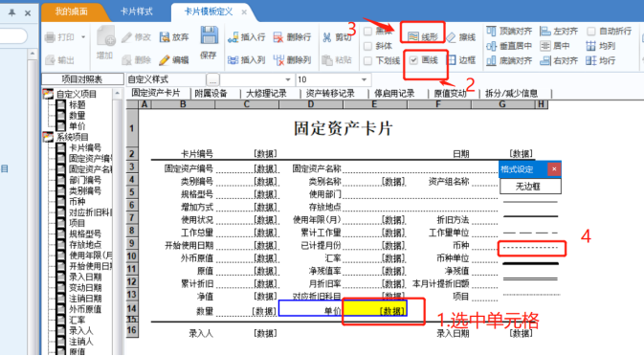Click the 保存 save disk icon
The width and height of the screenshot is (644, 356).
tap(209, 35)
